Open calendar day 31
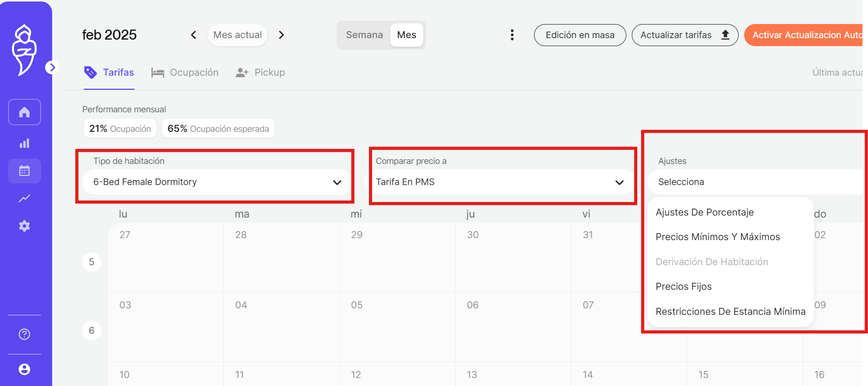 609,257
